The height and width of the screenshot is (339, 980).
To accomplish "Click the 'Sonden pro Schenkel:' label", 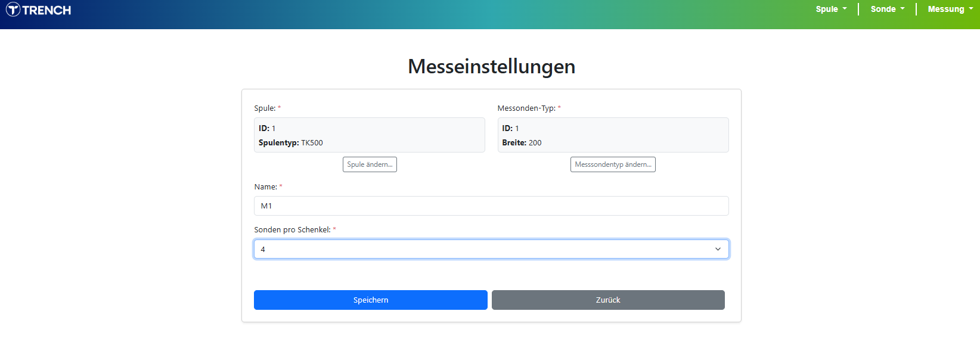I will pyautogui.click(x=292, y=230).
